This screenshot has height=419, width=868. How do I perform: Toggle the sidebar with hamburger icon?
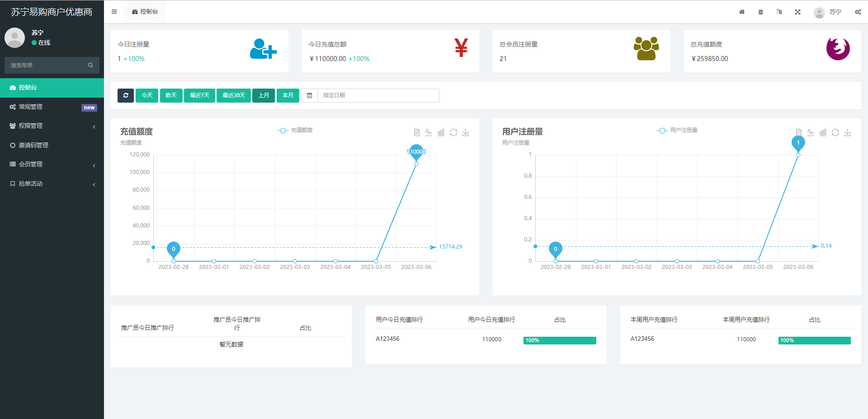pos(114,12)
